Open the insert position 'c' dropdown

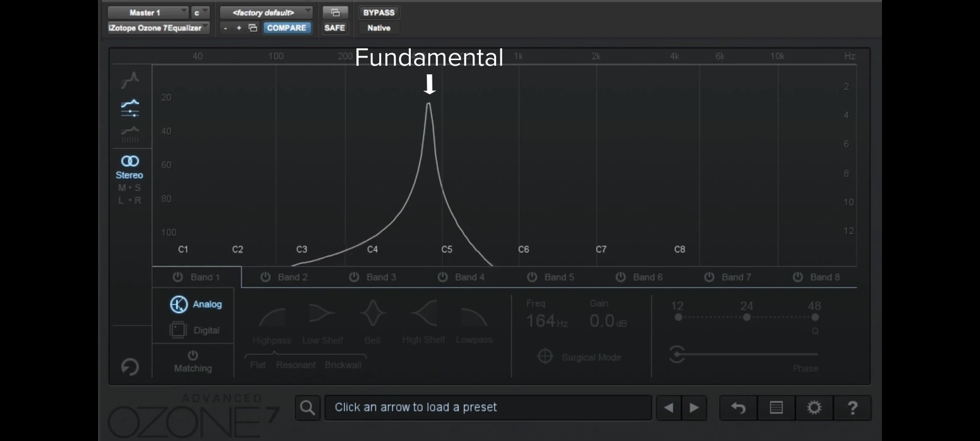(x=200, y=12)
